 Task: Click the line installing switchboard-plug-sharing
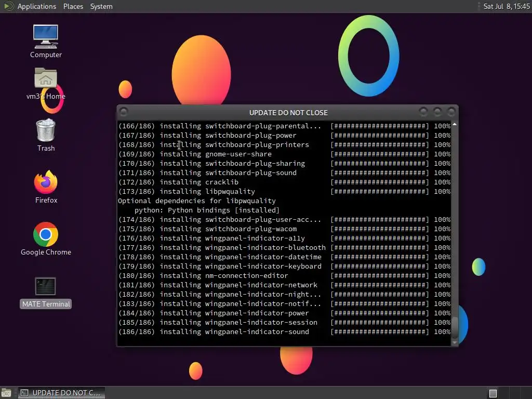[x=284, y=164]
